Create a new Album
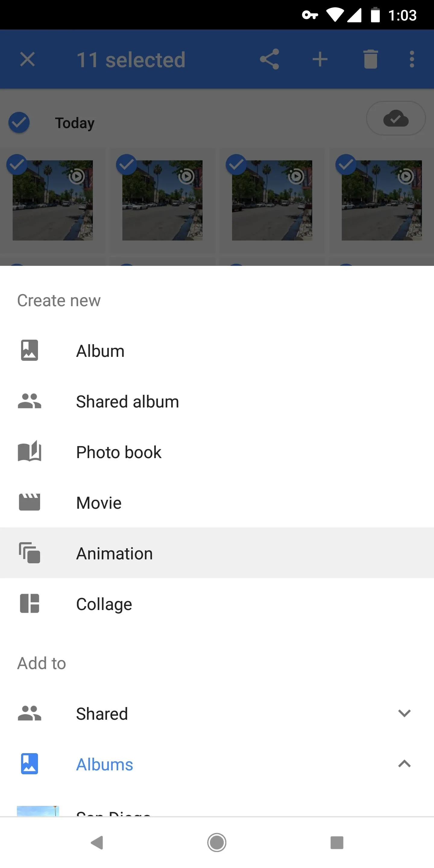 click(x=217, y=351)
